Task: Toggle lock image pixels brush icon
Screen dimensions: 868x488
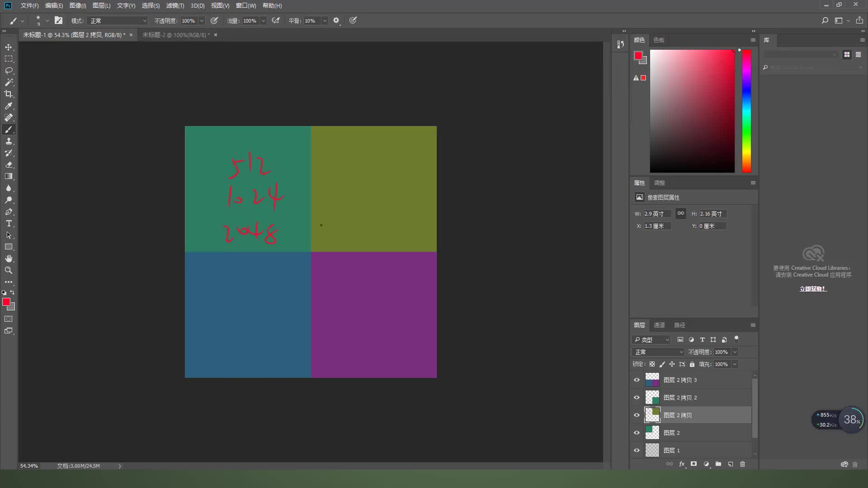Action: pyautogui.click(x=662, y=364)
